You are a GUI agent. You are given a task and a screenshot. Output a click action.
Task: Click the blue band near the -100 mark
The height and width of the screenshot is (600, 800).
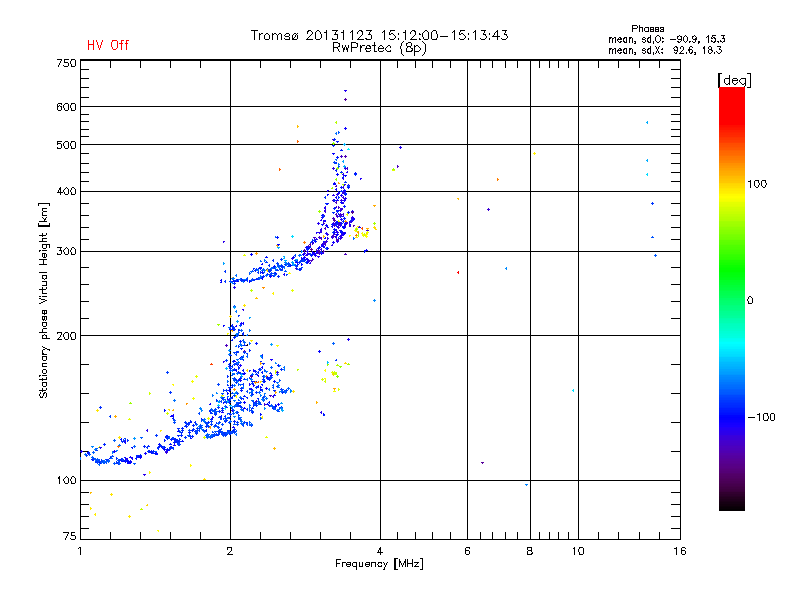tap(732, 416)
